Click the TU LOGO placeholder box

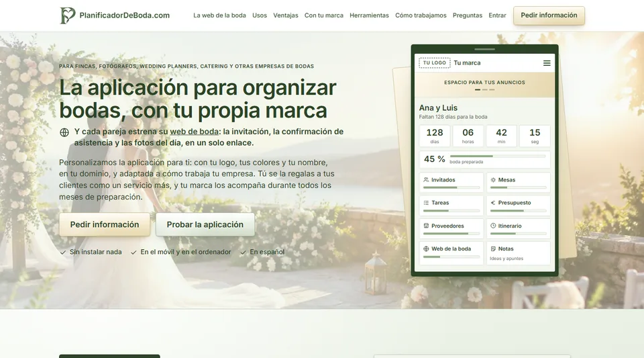[x=435, y=63]
